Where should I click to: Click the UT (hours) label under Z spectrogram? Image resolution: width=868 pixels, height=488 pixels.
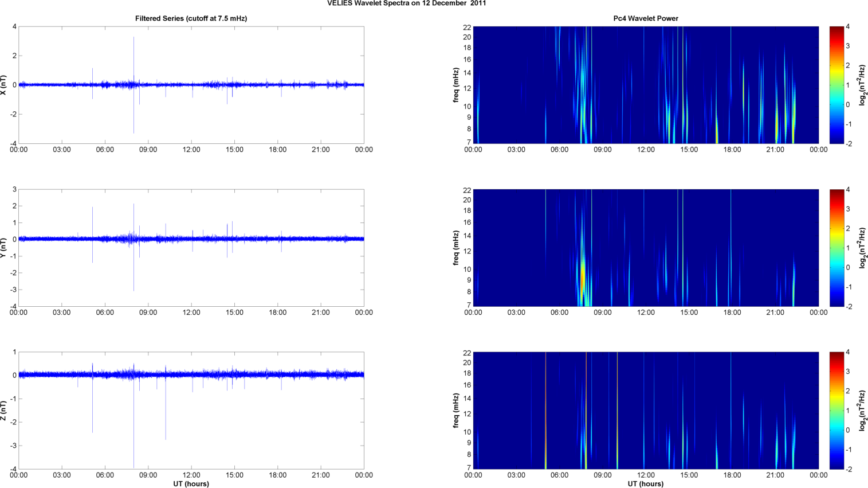coord(645,483)
